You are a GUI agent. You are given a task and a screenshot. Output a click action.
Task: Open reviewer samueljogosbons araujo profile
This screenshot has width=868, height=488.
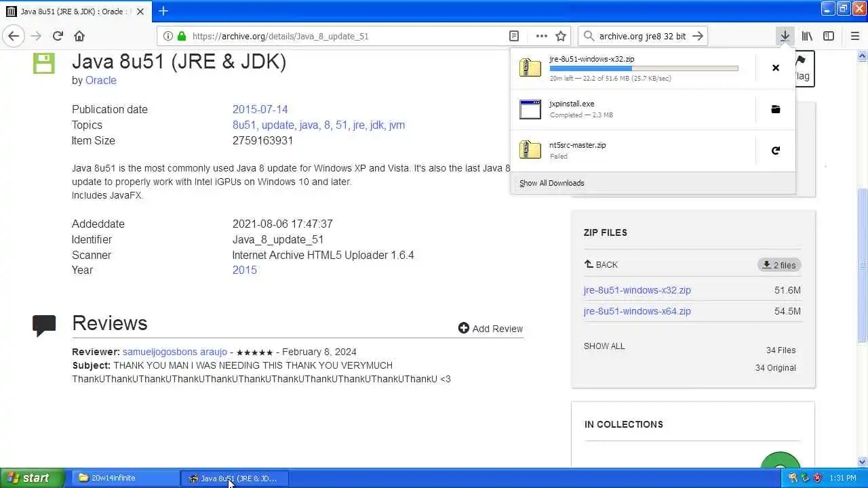click(174, 352)
